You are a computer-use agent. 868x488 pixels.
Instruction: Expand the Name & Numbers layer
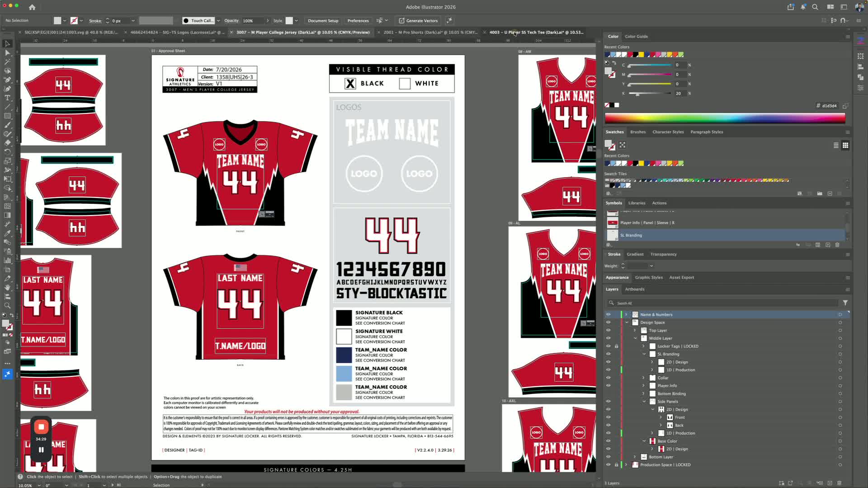pyautogui.click(x=626, y=314)
